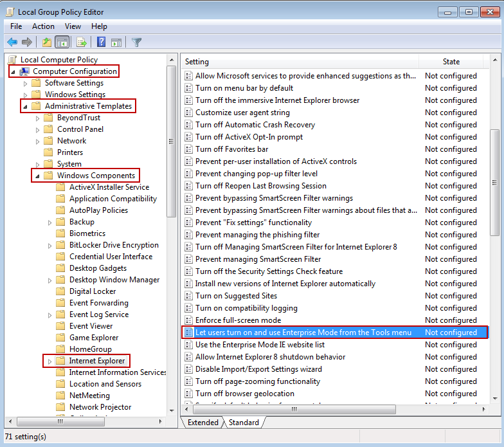Click the Back arrow toolbar icon
Image resolution: width=504 pixels, height=447 pixels.
(12, 42)
